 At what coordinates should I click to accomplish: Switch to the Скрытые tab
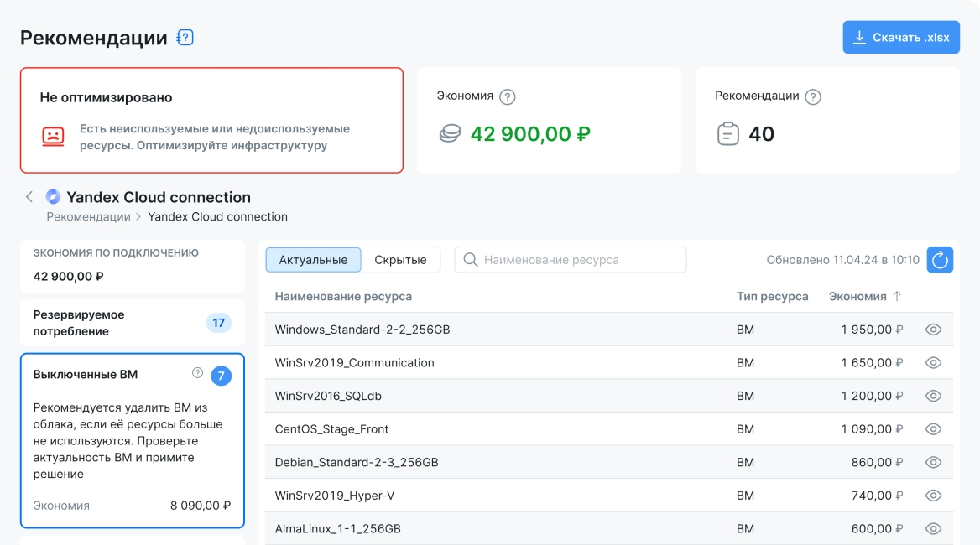[401, 260]
